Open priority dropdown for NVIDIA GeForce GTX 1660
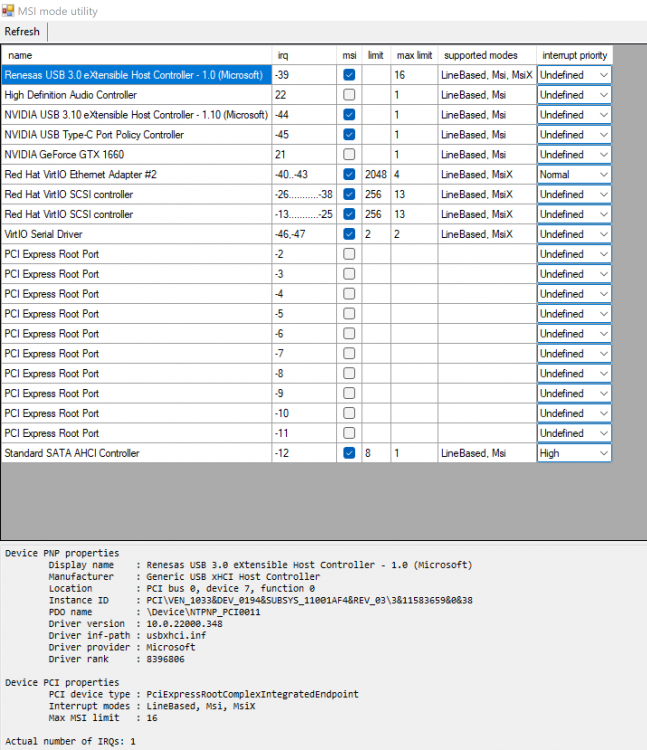 click(574, 154)
